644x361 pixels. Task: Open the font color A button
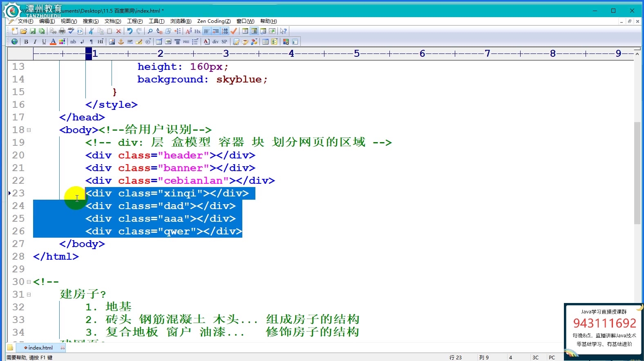tap(53, 42)
